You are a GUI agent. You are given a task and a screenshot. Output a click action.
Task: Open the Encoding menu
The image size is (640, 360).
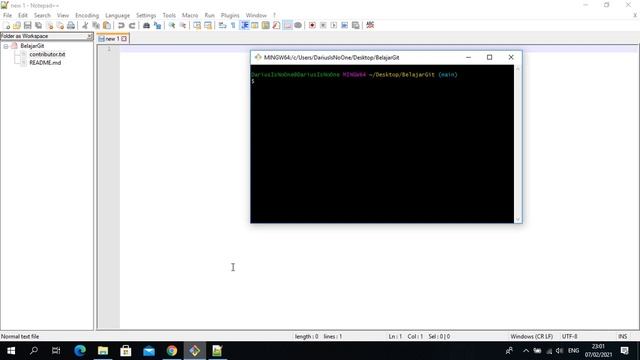click(x=87, y=15)
